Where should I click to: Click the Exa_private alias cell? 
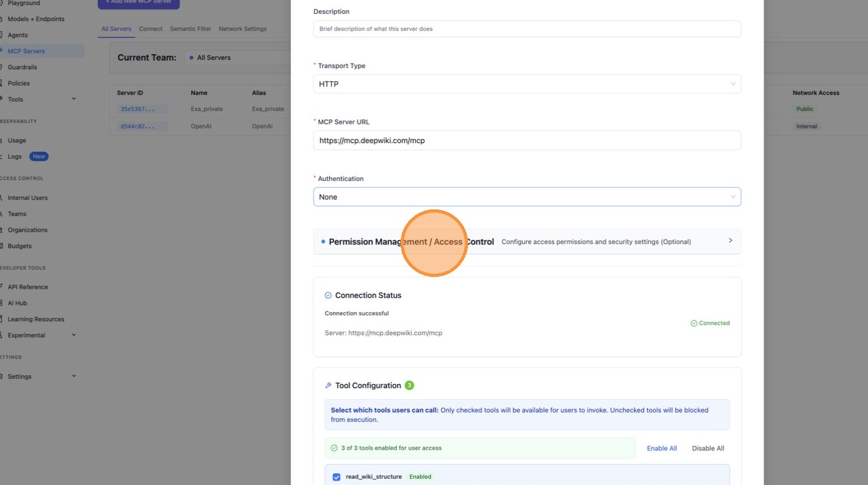268,109
